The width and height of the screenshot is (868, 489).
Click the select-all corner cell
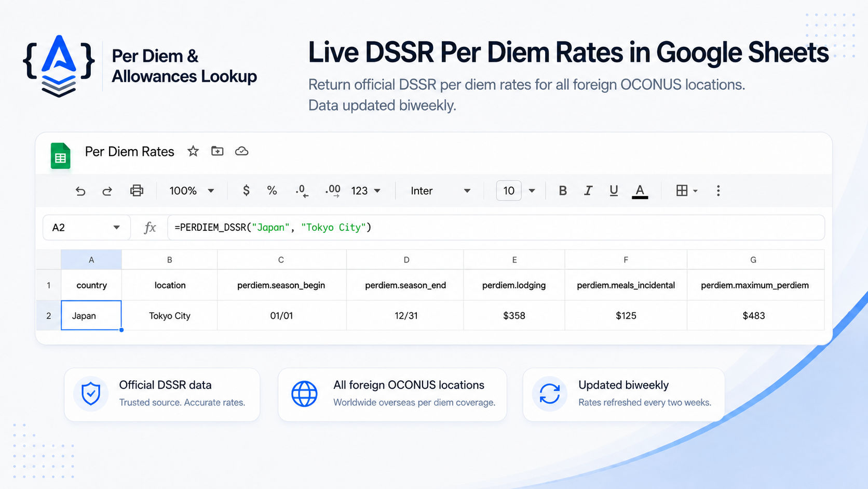pos(48,260)
